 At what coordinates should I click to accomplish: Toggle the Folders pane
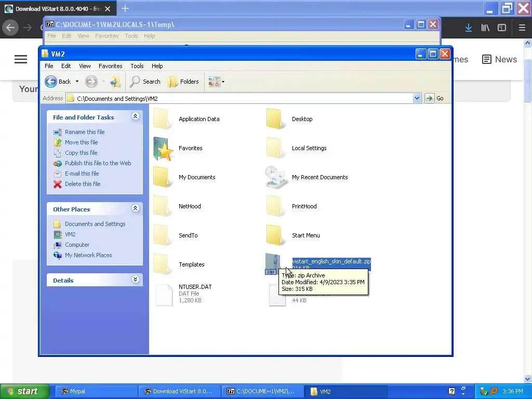tap(183, 82)
